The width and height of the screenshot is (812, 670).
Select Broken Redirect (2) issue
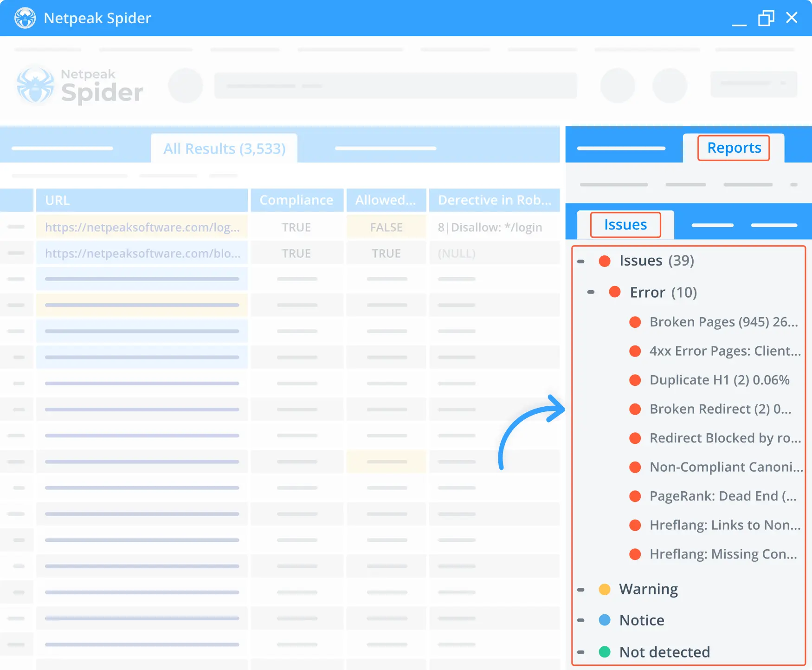coord(710,409)
